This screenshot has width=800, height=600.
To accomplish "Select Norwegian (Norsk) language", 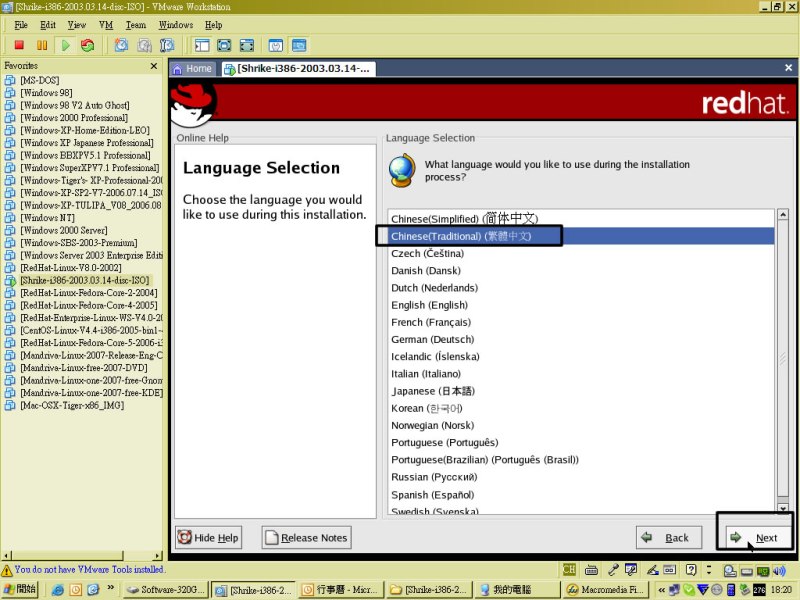I will 581,426.
